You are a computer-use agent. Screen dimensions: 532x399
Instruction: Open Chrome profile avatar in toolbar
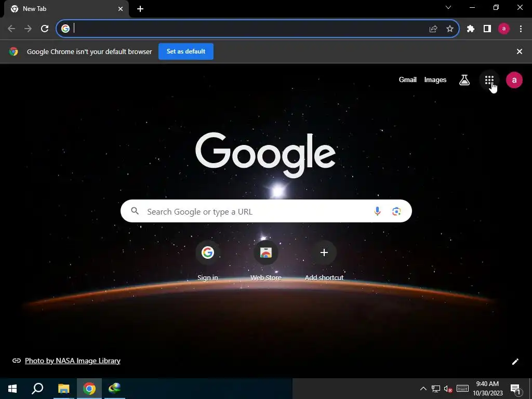tap(504, 29)
